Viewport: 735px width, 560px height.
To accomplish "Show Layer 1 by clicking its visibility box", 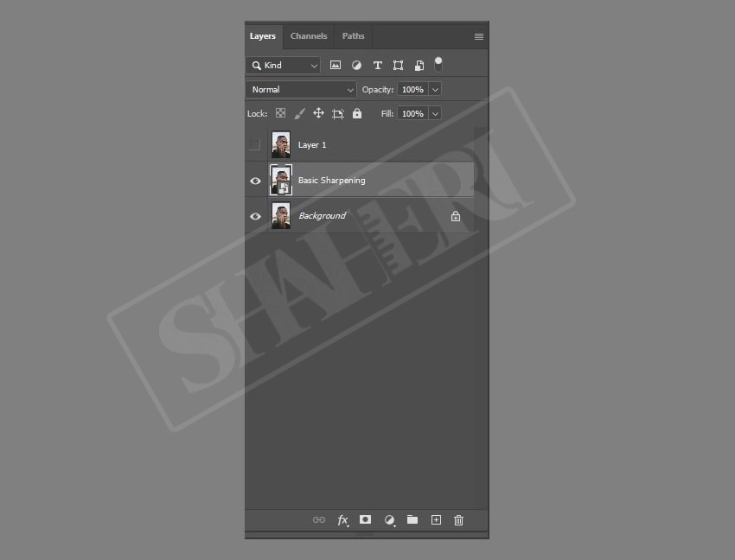I will click(255, 145).
